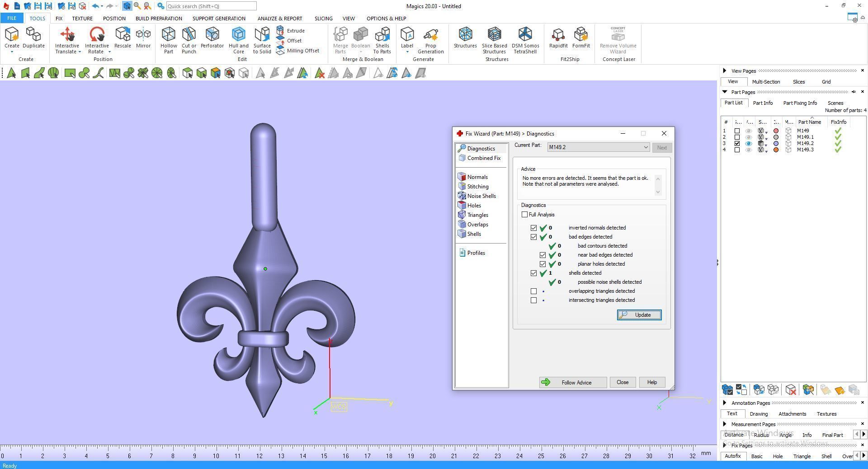This screenshot has width=868, height=469.
Task: Toggle near bad edges detection
Action: (542, 255)
